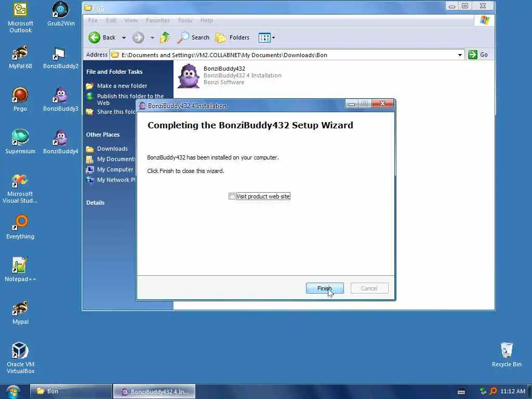Viewport: 532px width, 399px height.
Task: Expand the Back button history dropdown
Action: pyautogui.click(x=124, y=37)
